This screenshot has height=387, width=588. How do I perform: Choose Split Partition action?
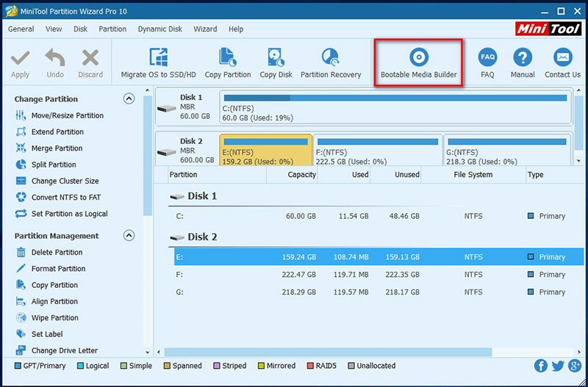tap(46, 164)
